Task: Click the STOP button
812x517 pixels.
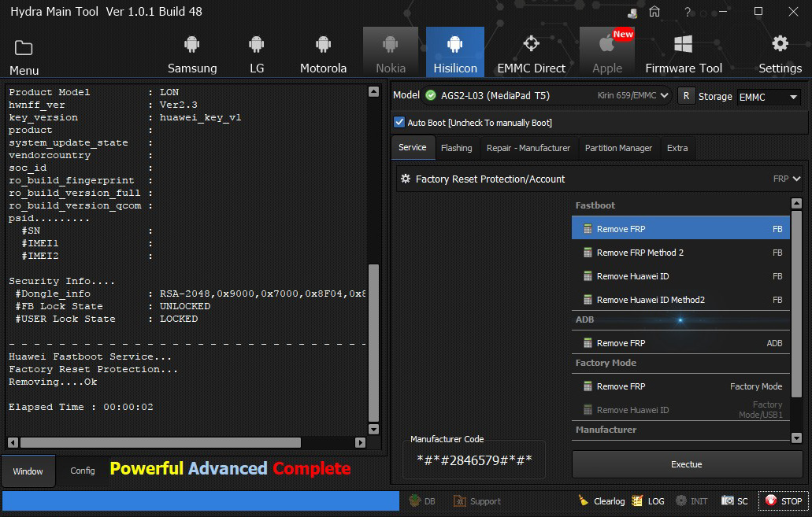Action: point(783,501)
